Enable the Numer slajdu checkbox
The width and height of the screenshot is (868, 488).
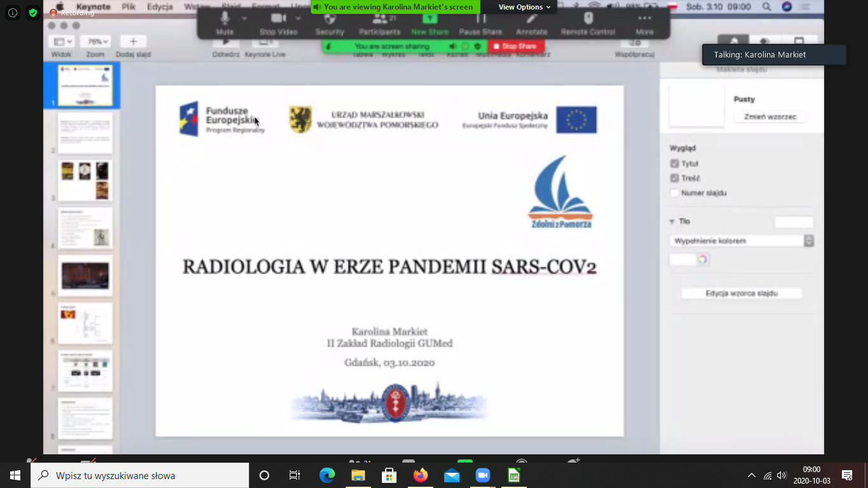tap(675, 193)
